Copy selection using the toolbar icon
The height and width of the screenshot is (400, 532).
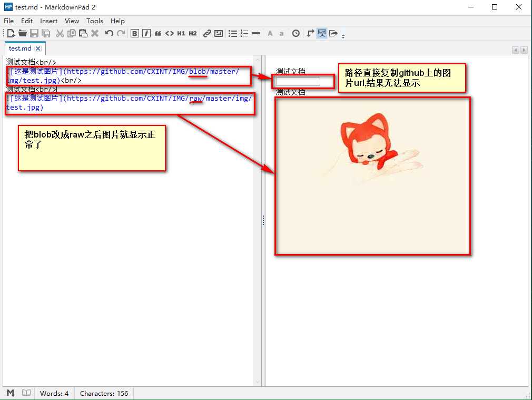(x=71, y=33)
